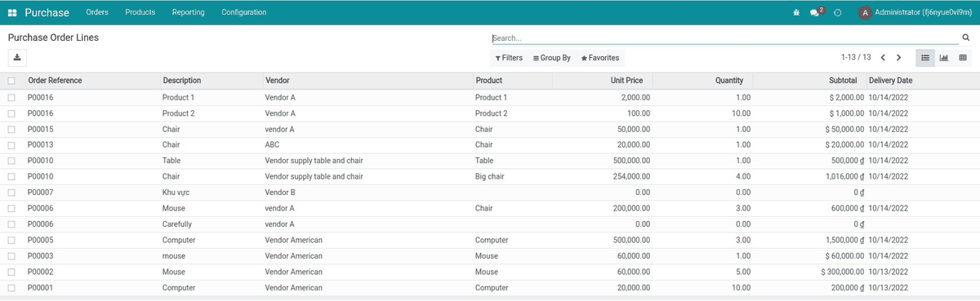Click P00006 Mouse row reference
Image resolution: width=980 pixels, height=301 pixels.
[40, 209]
